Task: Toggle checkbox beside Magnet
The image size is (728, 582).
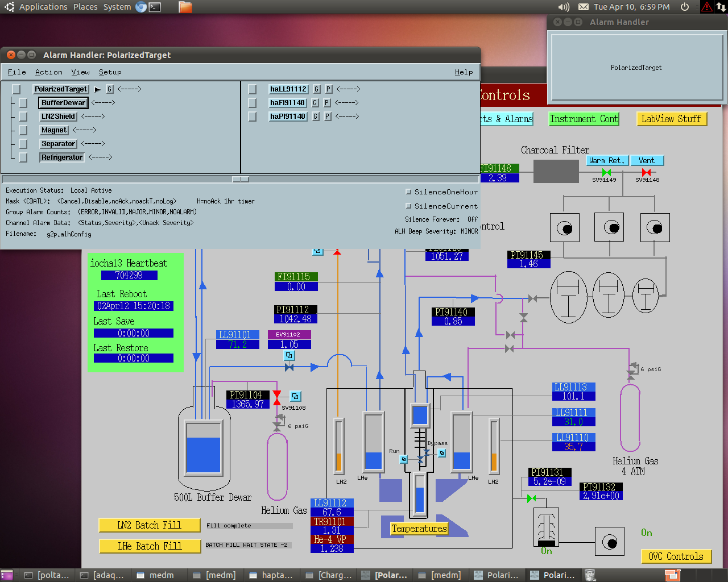Action: coord(23,130)
